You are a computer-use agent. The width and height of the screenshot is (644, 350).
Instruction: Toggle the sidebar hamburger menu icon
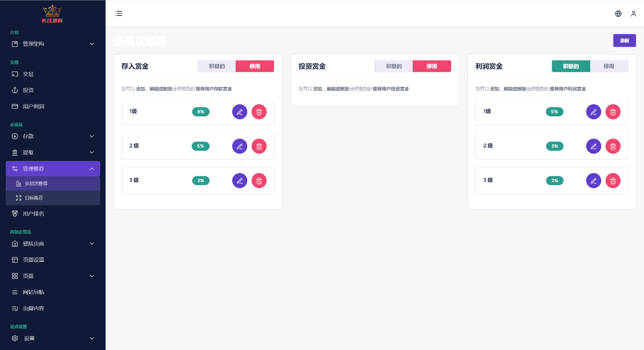118,14
